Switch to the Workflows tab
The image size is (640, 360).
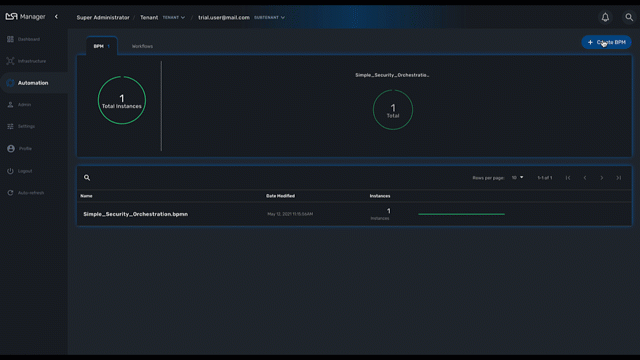coord(142,46)
